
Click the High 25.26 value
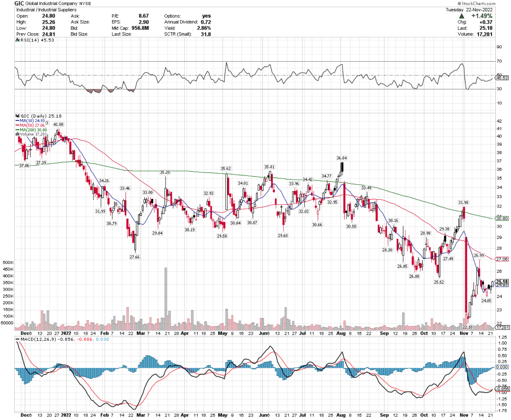[48, 22]
